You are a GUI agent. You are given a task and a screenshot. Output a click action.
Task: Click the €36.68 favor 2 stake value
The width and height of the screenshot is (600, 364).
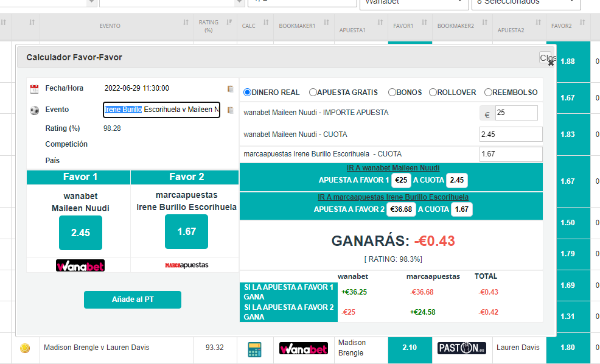[x=401, y=209]
